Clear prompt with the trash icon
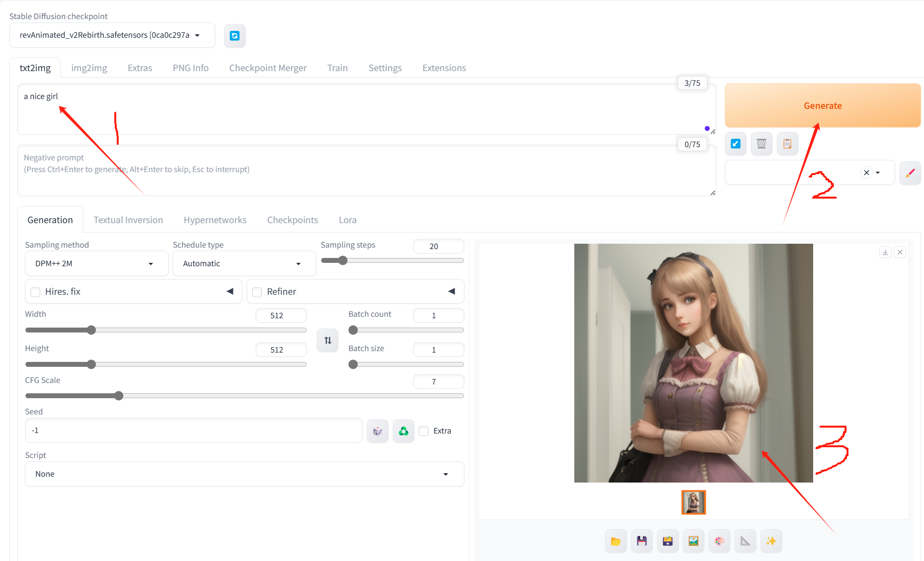The width and height of the screenshot is (924, 561). [x=761, y=144]
